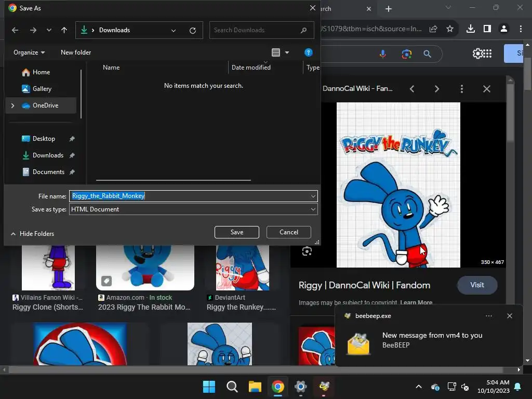Search by image with Google Lens
Viewport: 532px width, 399px height.
(x=406, y=54)
